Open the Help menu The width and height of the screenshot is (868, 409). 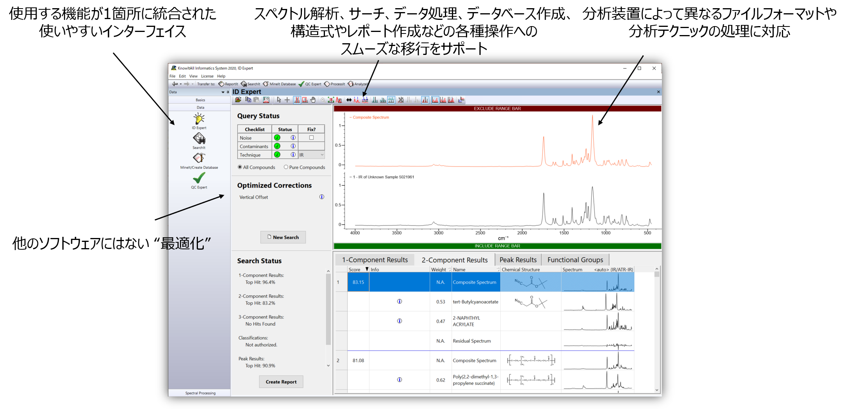click(221, 76)
